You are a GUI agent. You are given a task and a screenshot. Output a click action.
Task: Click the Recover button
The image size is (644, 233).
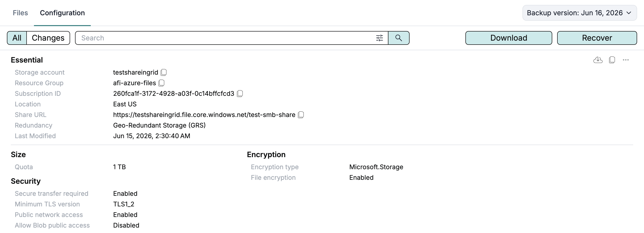(597, 38)
